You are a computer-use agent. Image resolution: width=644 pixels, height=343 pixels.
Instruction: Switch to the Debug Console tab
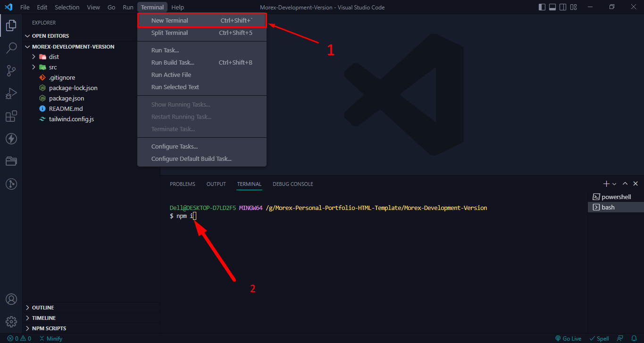click(293, 184)
